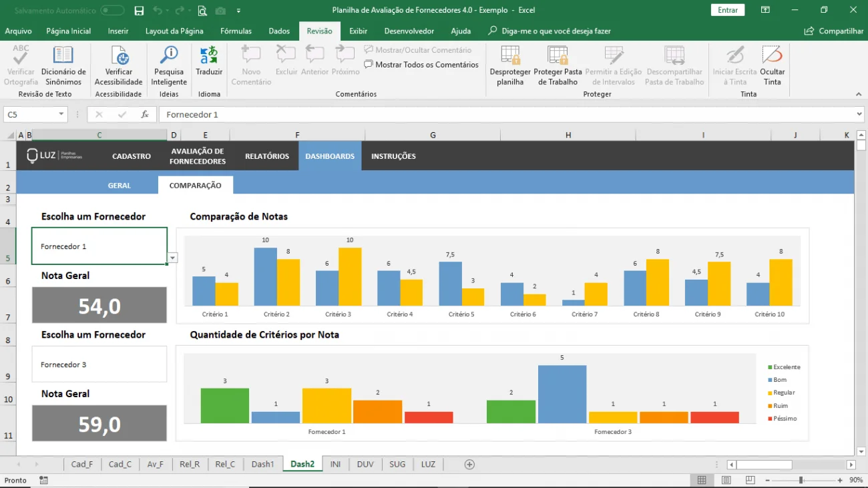Click Desproteger planilha
The width and height of the screenshot is (868, 488).
click(x=510, y=66)
